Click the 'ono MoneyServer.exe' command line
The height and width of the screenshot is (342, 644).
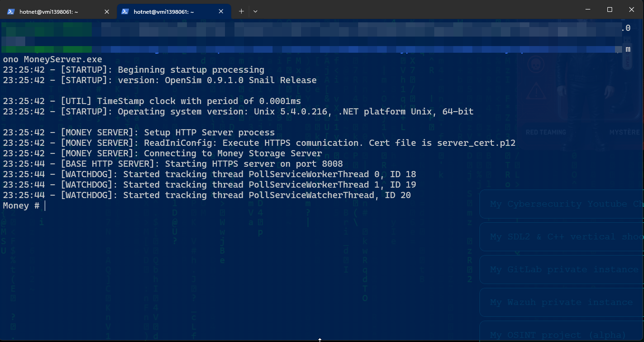point(52,59)
